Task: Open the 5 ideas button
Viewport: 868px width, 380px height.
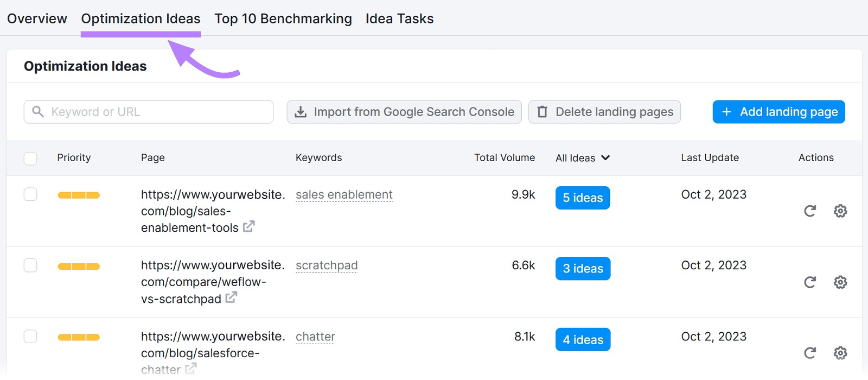Action: point(583,198)
